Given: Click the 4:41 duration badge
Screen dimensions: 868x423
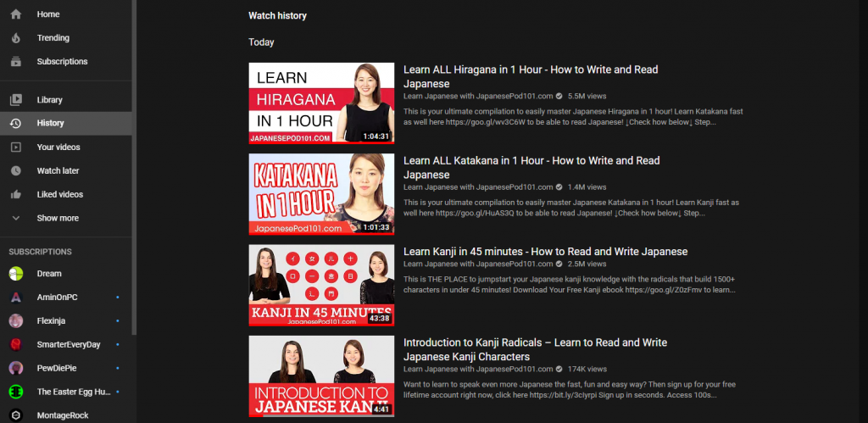Looking at the screenshot, I should point(381,409).
